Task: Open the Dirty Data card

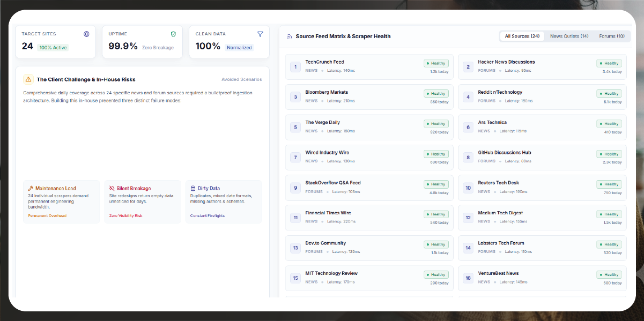Action: pos(224,201)
